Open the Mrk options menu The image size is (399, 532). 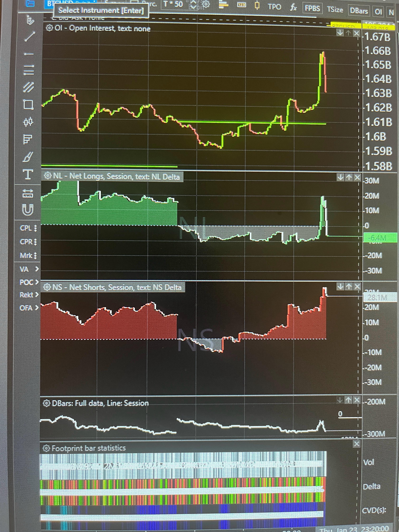(x=28, y=255)
